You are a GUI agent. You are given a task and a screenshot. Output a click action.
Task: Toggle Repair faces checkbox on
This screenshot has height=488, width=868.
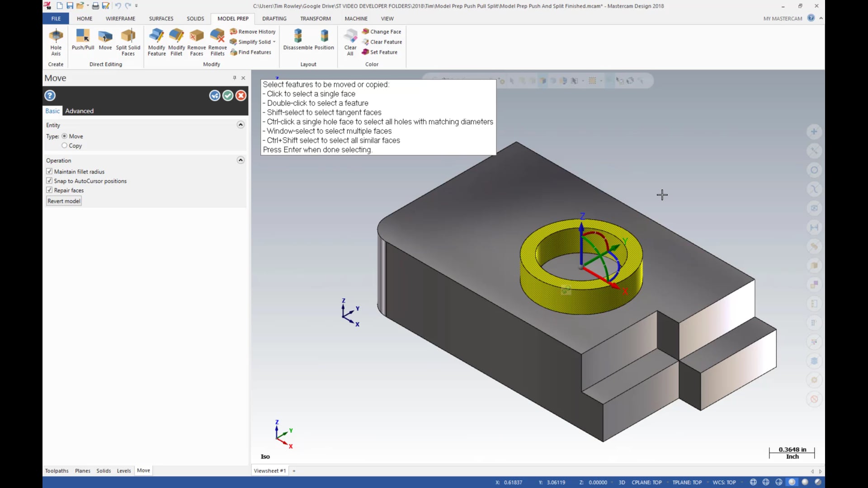[50, 190]
